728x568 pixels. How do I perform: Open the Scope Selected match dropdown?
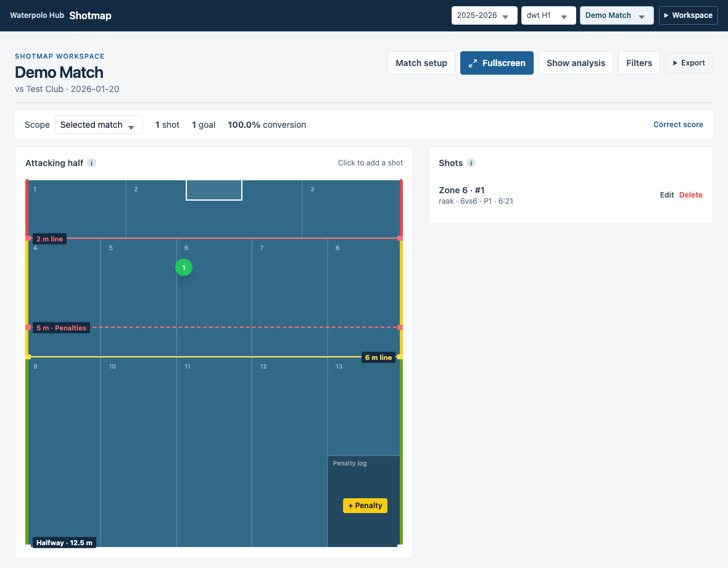click(99, 125)
